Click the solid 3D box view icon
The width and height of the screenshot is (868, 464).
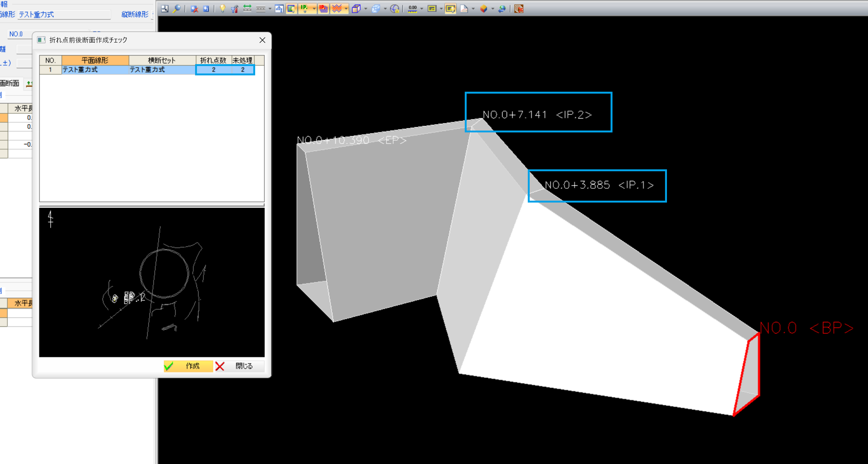(356, 9)
